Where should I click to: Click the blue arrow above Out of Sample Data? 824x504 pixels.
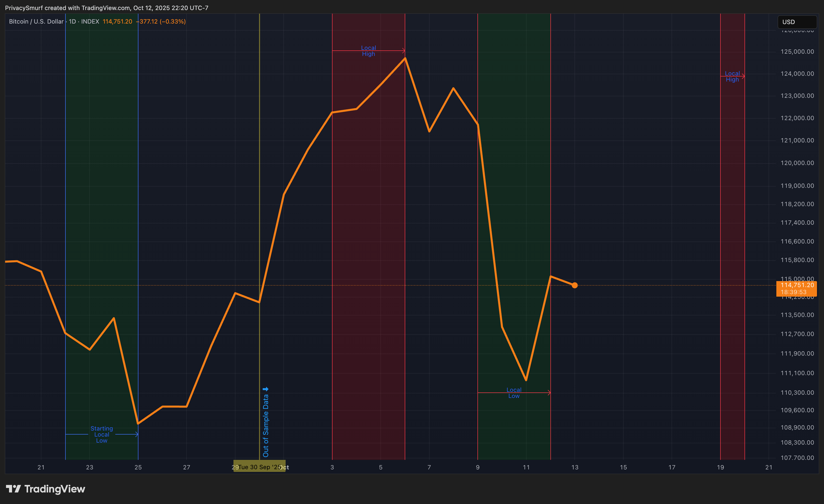[266, 389]
